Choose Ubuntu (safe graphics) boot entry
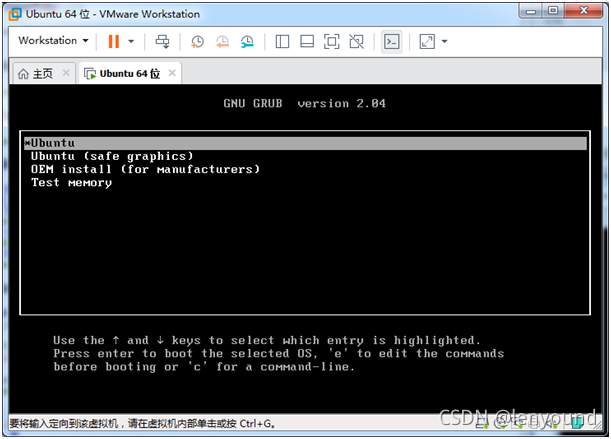Viewport: 611px width, 439px height. pyautogui.click(x=112, y=156)
